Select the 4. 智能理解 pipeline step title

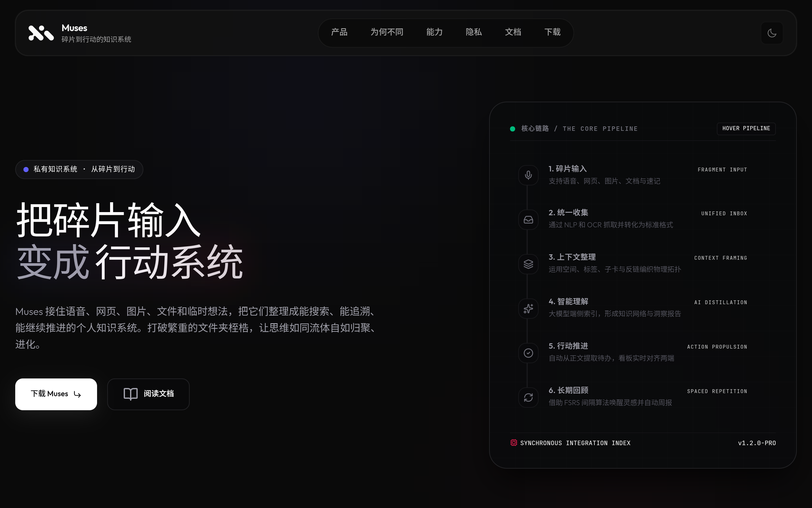[568, 301]
